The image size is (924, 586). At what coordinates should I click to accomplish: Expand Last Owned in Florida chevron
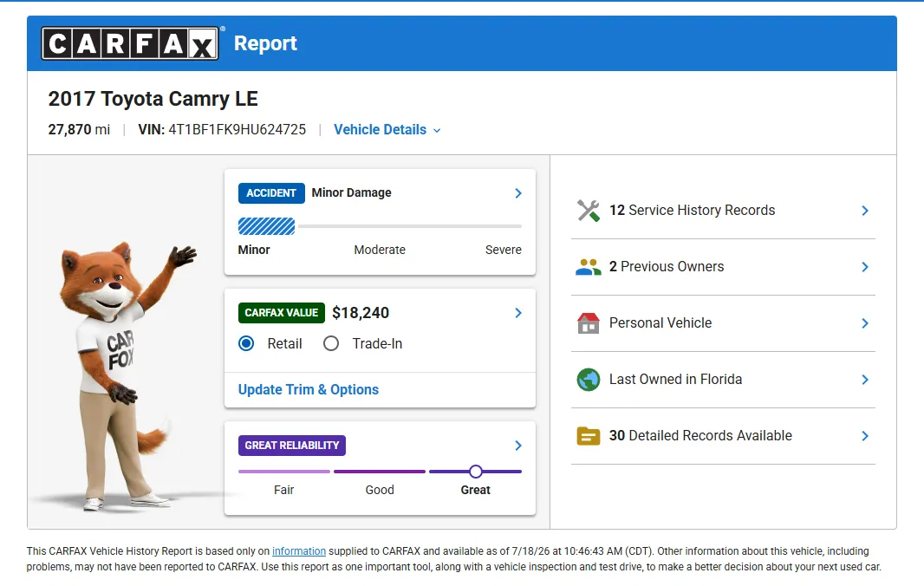pyautogui.click(x=864, y=380)
